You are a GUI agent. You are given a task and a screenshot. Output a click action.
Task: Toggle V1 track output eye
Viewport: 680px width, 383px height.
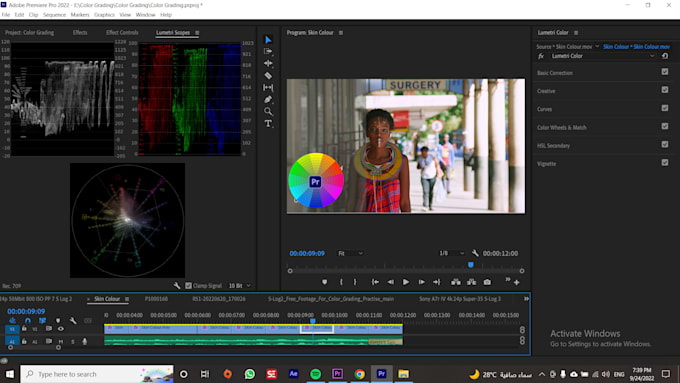point(61,329)
